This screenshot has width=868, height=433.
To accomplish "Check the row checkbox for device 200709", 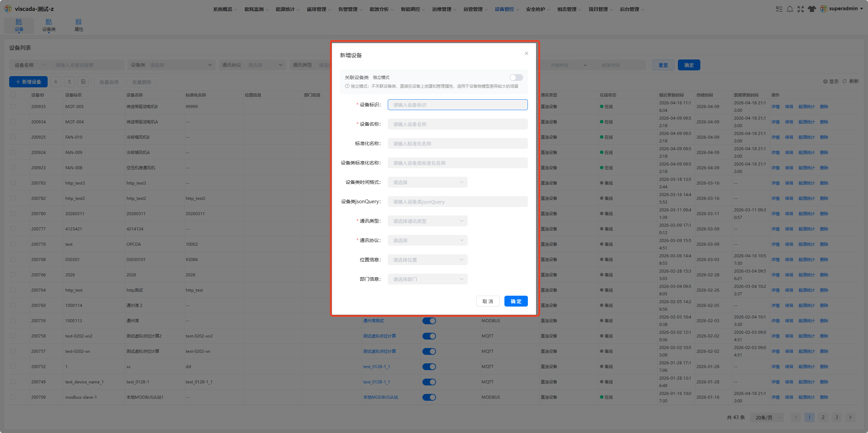I will 13,397.
